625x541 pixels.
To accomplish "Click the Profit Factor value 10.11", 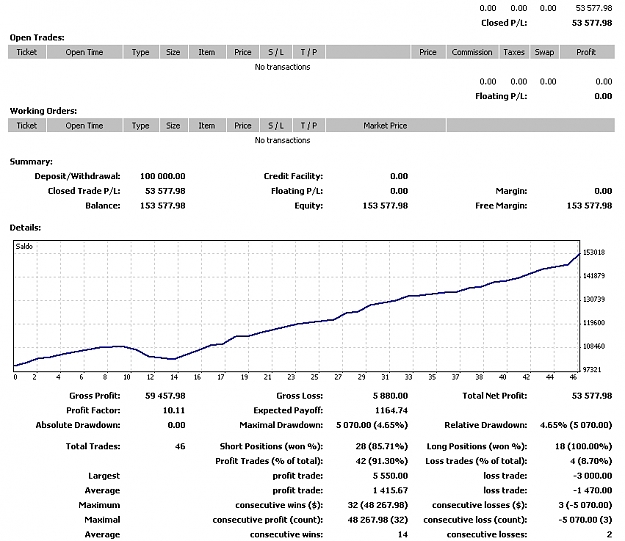I will [174, 410].
